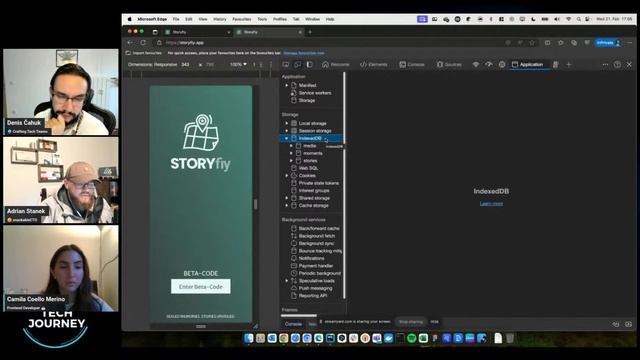Viewport: 640px width, 360px height.
Task: Open the History menu in menu bar
Action: pos(220,19)
